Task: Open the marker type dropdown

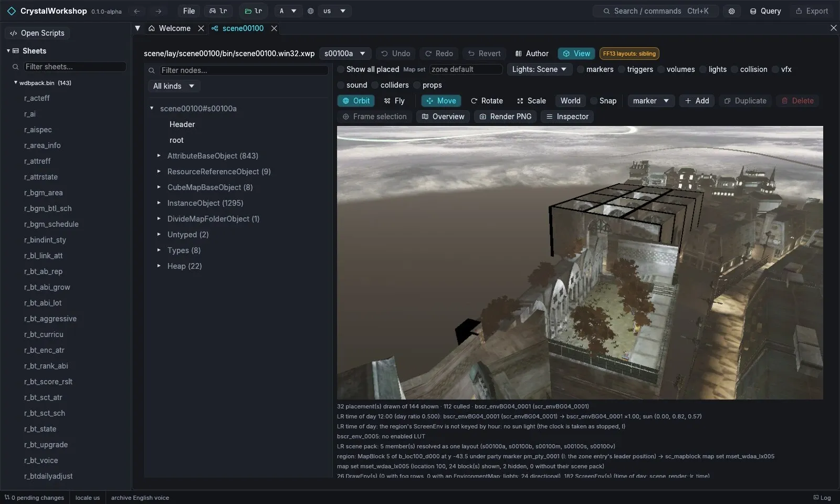Action: [651, 101]
